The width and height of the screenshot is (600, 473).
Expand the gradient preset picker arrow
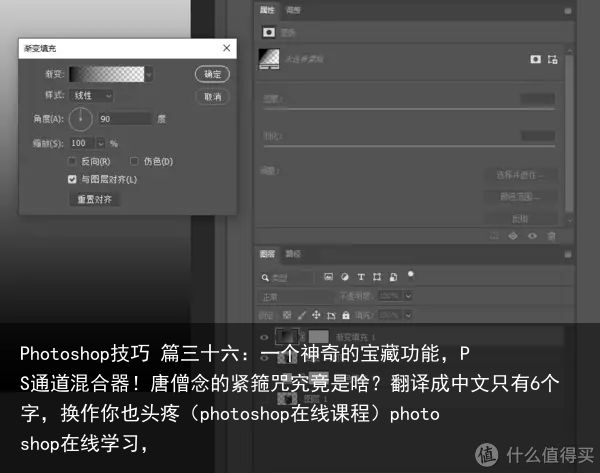(149, 74)
